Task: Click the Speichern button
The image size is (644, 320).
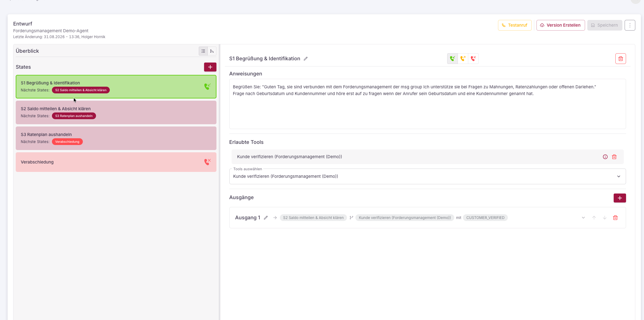Action: tap(605, 25)
